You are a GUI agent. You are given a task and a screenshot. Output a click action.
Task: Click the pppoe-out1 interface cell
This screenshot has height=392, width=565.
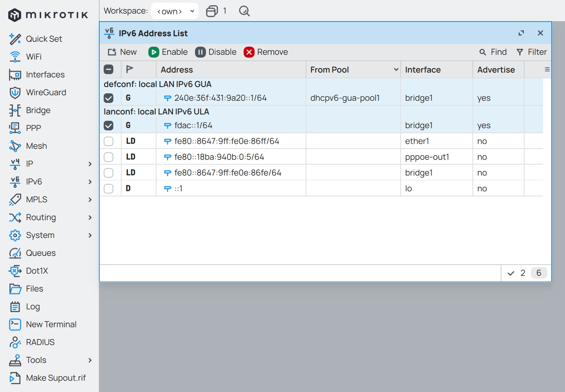(427, 157)
